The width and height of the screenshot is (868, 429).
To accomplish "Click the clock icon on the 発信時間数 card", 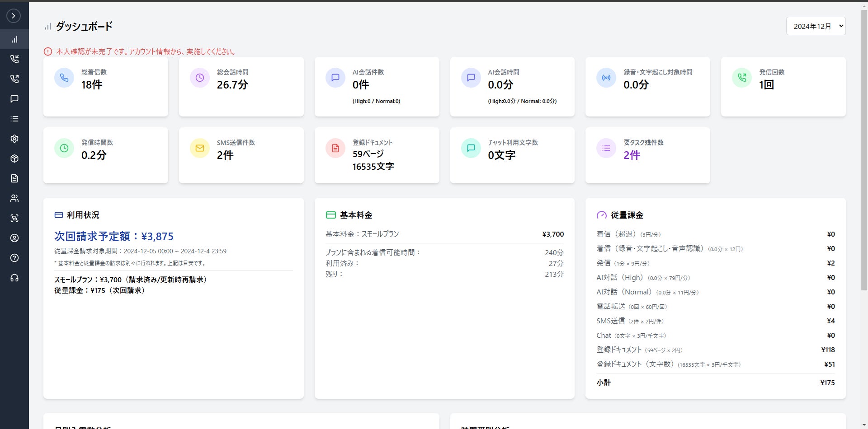I will (x=64, y=148).
